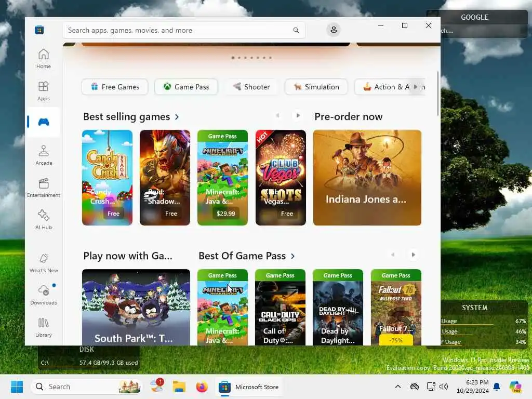Viewport: 532px width, 399px height.
Task: Open the Entertainment section
Action: click(44, 188)
